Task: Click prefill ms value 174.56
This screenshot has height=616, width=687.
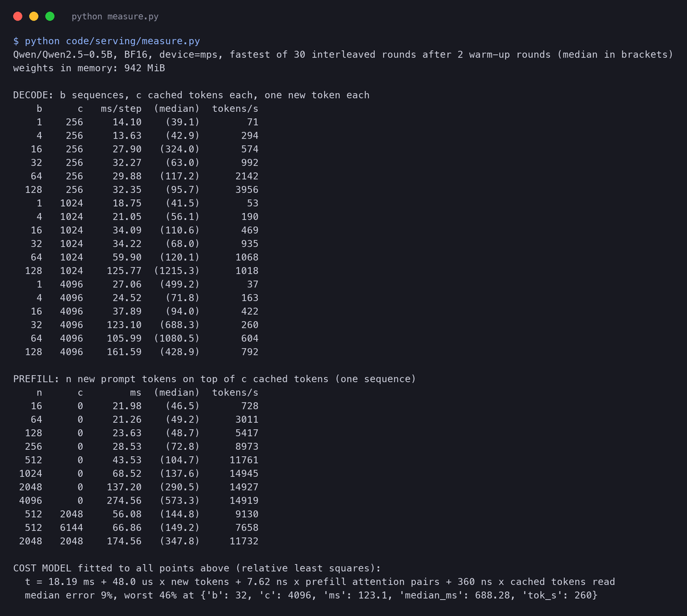Action: coord(124,541)
